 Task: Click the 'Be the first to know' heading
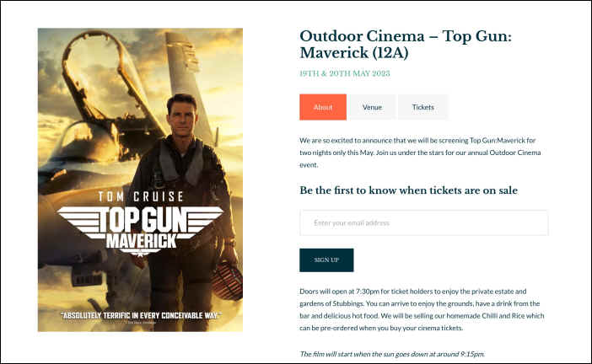click(x=408, y=190)
